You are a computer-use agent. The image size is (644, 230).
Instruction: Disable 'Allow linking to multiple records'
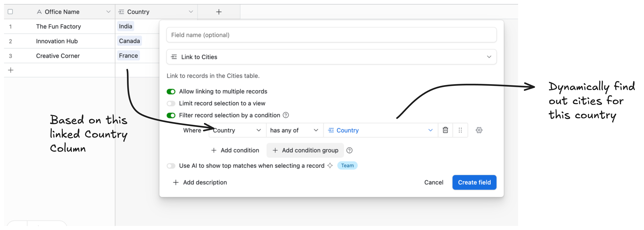point(171,91)
